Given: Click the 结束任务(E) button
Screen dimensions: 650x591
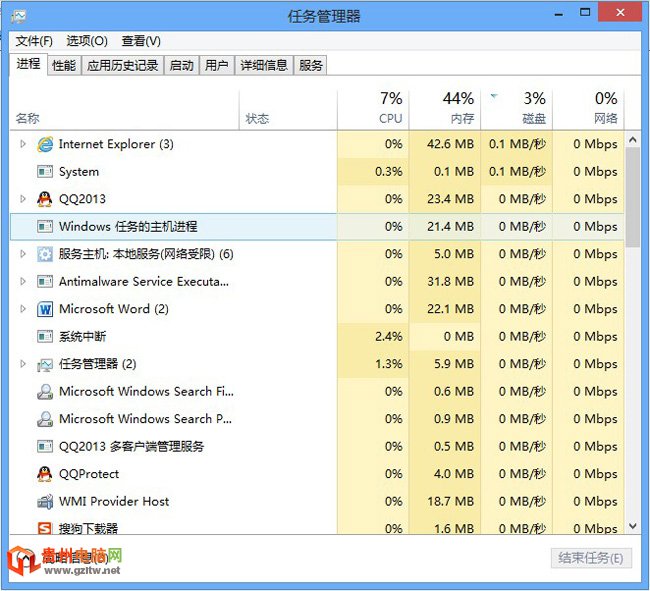Looking at the screenshot, I should pyautogui.click(x=591, y=558).
